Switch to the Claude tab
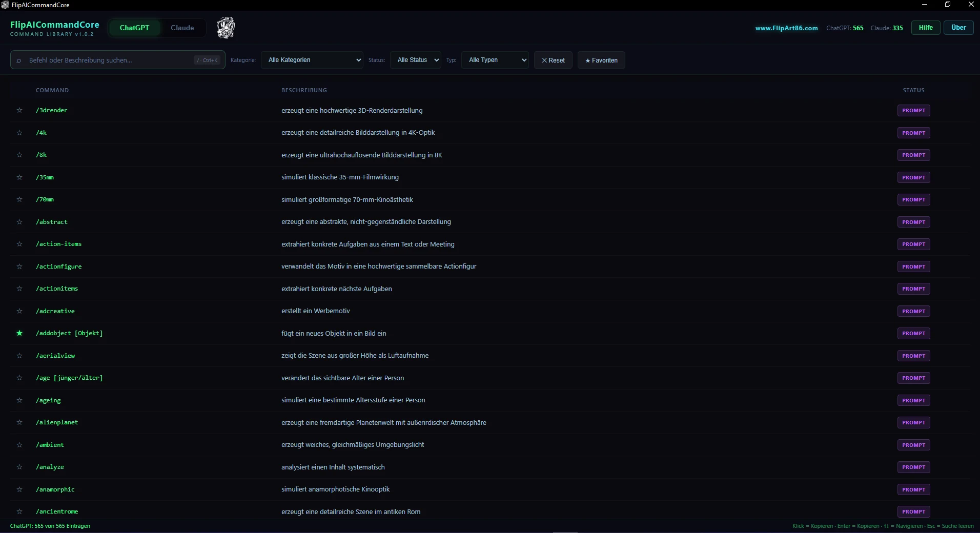This screenshot has height=533, width=980. pyautogui.click(x=182, y=28)
